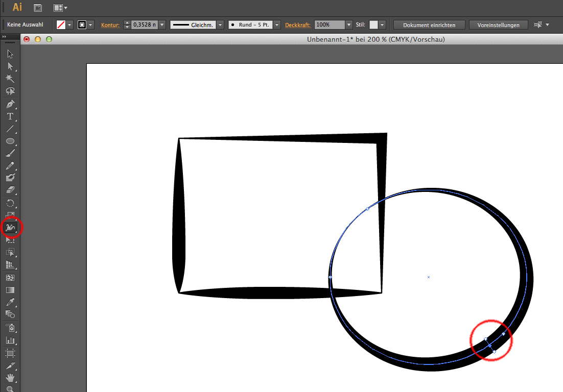The height and width of the screenshot is (392, 563).
Task: Expand the Gleichm. stroke profile dropdown
Action: pyautogui.click(x=220, y=24)
